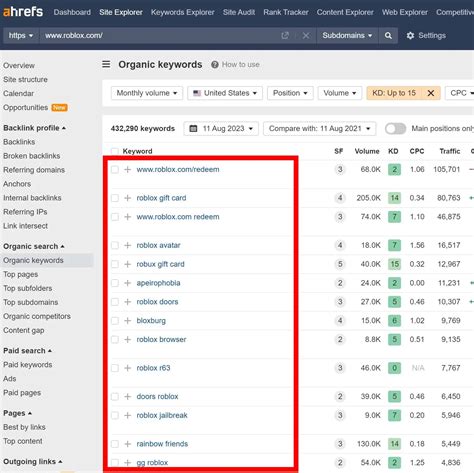Expand plus icon for roblox browser

pyautogui.click(x=127, y=339)
